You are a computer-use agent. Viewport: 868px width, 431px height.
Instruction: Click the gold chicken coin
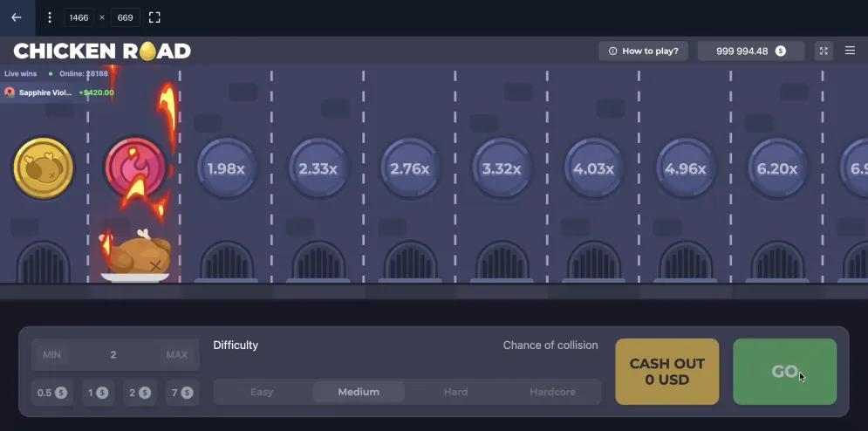pos(43,168)
